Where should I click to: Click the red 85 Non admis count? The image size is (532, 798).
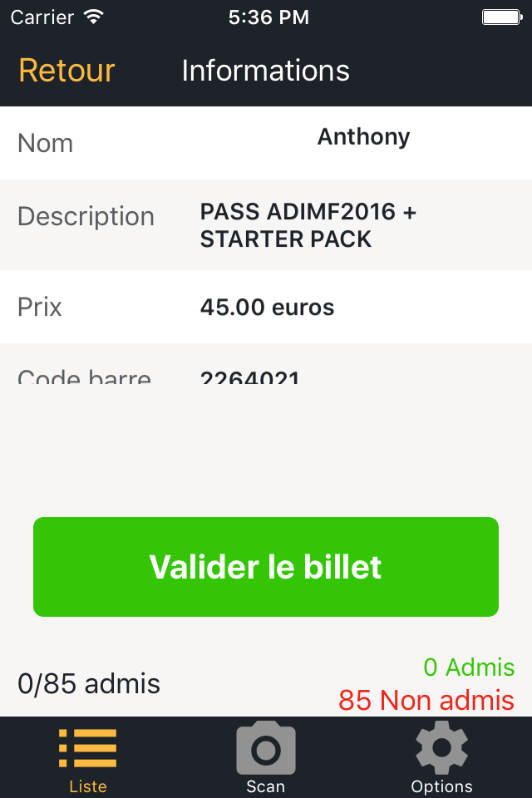(426, 701)
